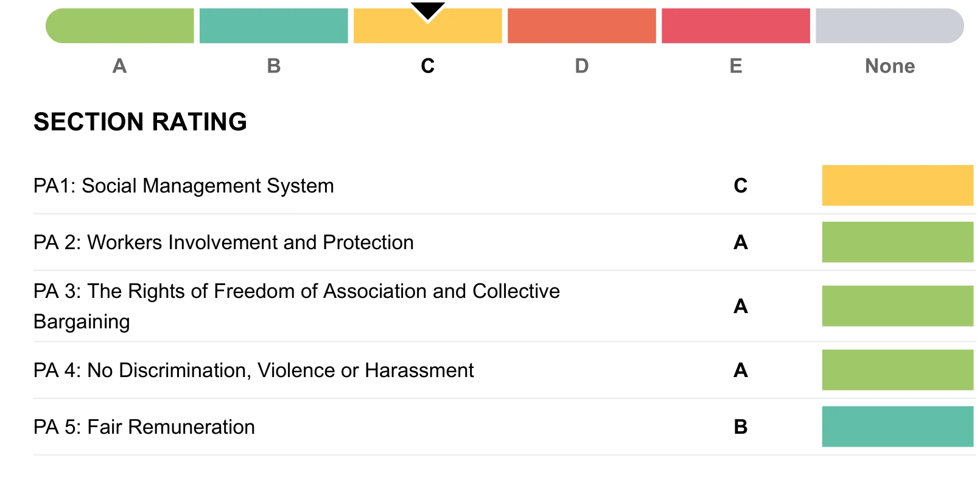
Task: Click the green swatch for PA 2
Action: click(x=897, y=242)
